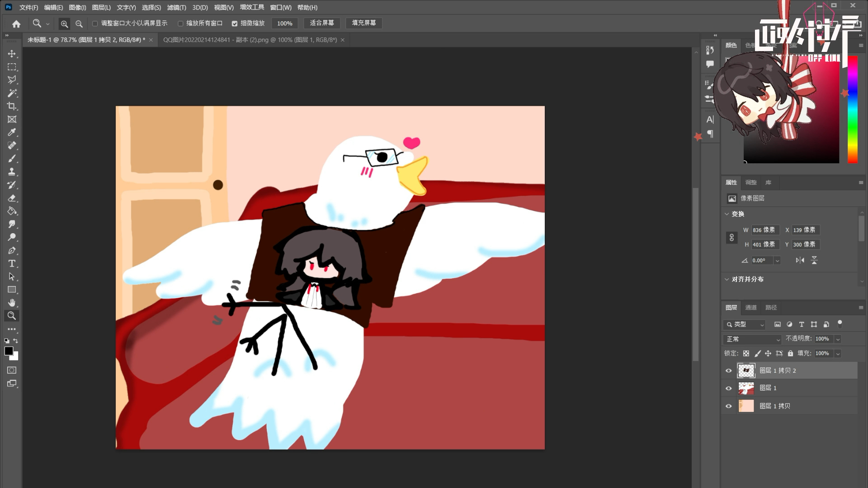Select the Frame tool

point(12,119)
